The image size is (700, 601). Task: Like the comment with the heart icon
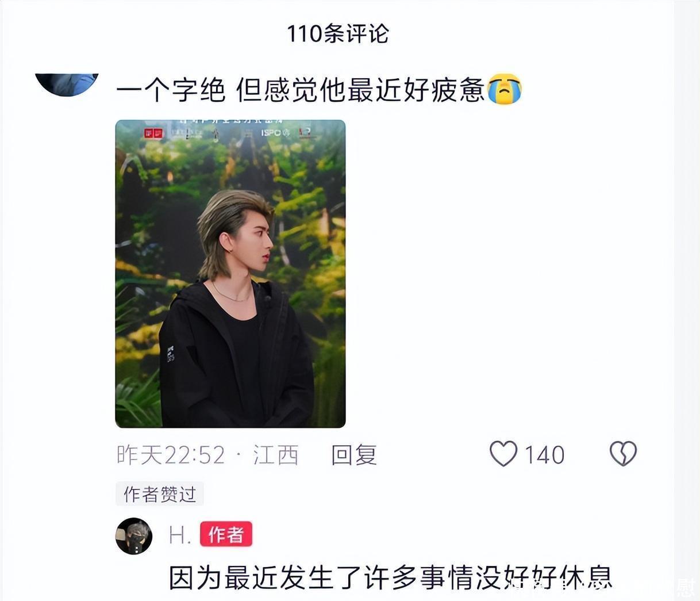click(x=503, y=454)
